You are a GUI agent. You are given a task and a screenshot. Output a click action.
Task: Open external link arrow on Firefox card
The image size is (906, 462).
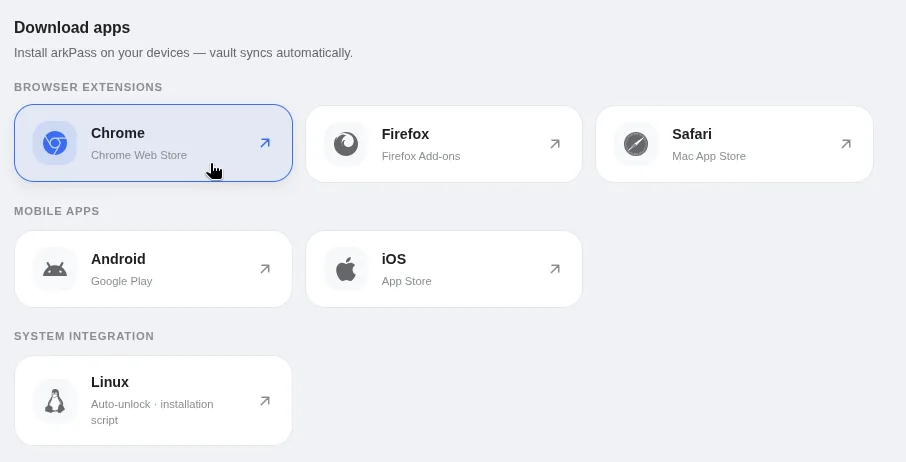pyautogui.click(x=555, y=144)
